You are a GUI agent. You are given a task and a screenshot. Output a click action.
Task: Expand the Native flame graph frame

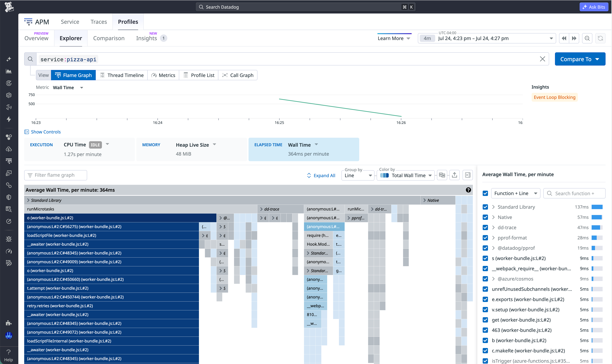pyautogui.click(x=424, y=200)
